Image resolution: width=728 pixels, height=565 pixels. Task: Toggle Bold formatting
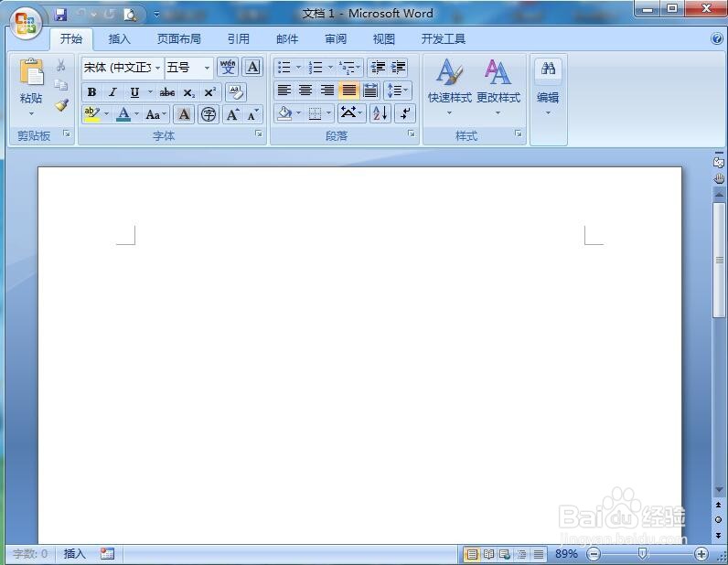click(91, 92)
